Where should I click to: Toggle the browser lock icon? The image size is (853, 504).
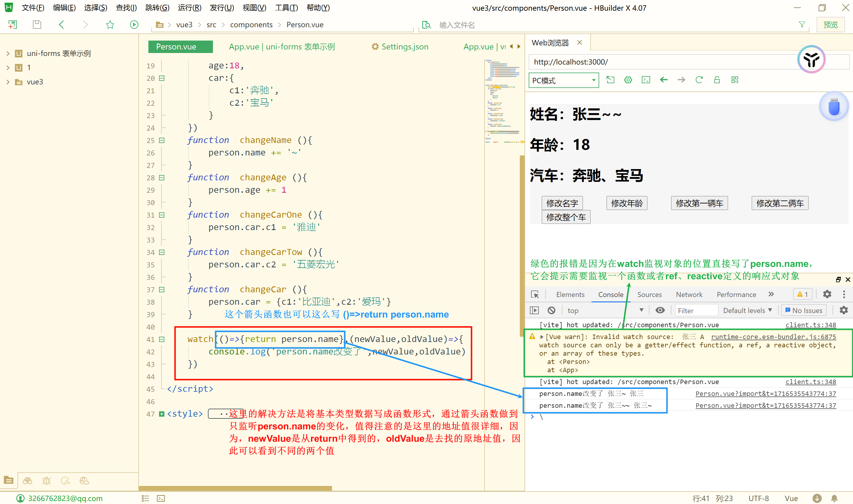(717, 80)
